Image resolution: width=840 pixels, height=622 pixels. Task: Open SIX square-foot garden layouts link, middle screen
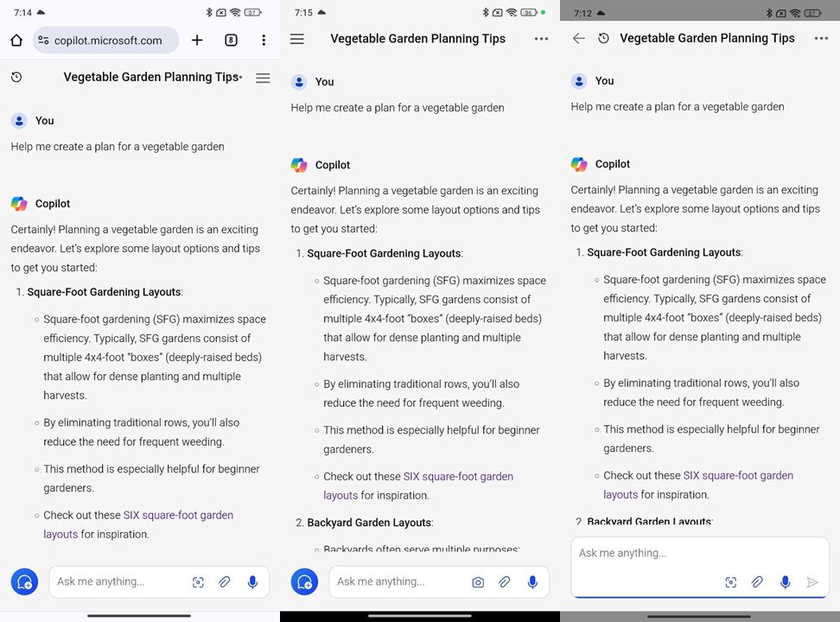coord(418,486)
